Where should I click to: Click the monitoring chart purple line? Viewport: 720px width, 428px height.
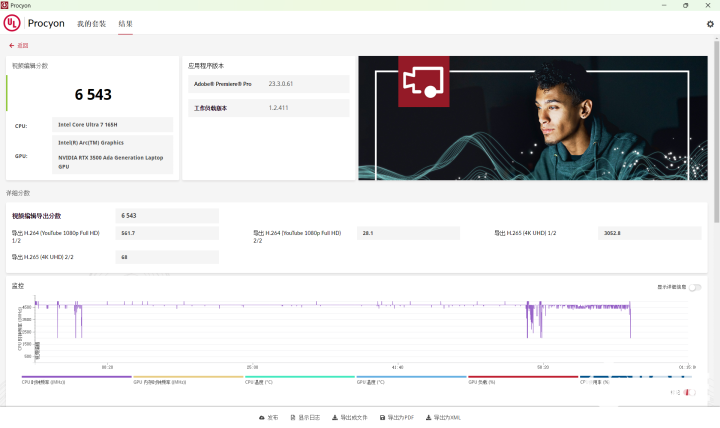300,305
